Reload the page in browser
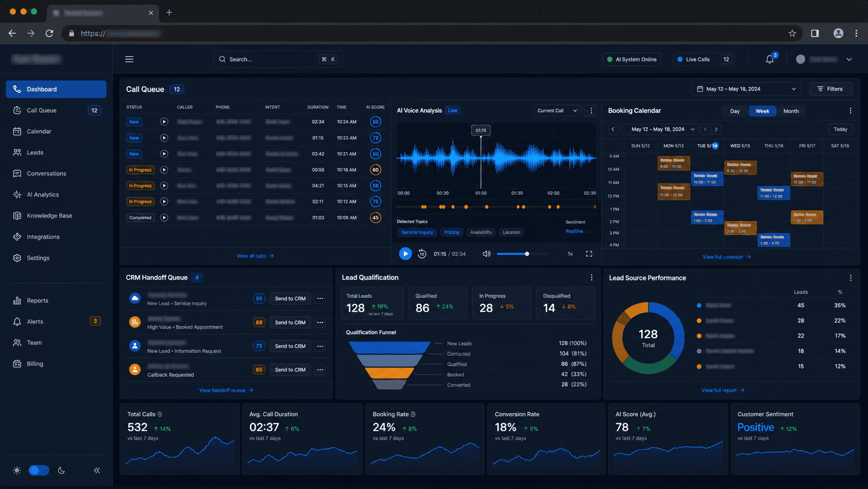The image size is (868, 489). point(49,33)
